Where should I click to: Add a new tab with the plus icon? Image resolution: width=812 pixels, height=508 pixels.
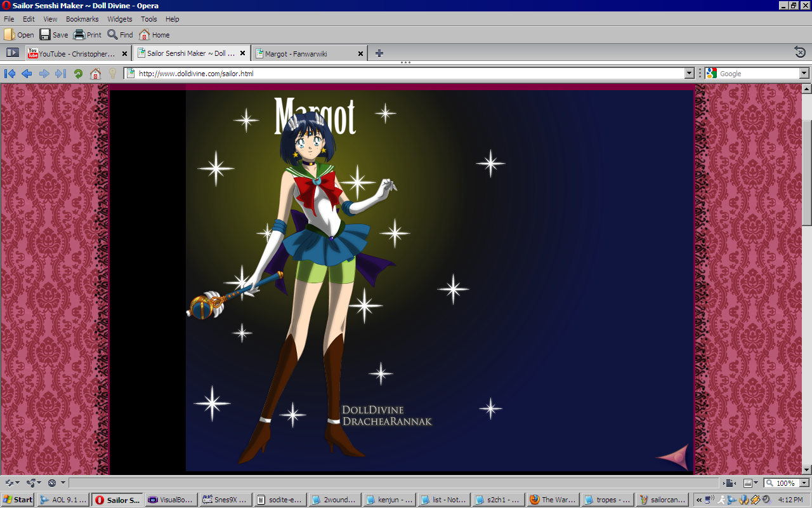click(379, 53)
